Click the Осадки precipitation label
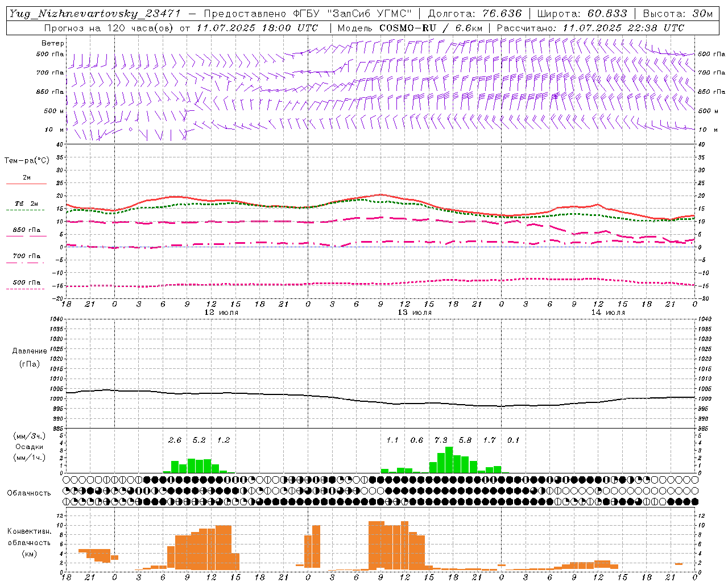Screen dimensions: 728x582 30,447
